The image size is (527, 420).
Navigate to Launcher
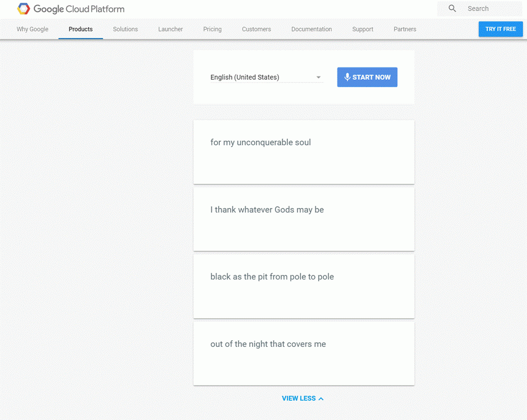tap(170, 29)
